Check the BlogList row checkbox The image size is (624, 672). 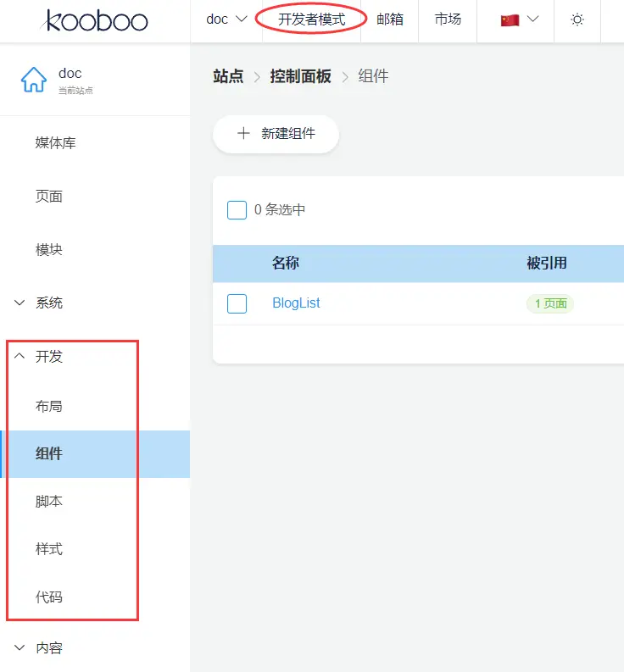(x=237, y=303)
